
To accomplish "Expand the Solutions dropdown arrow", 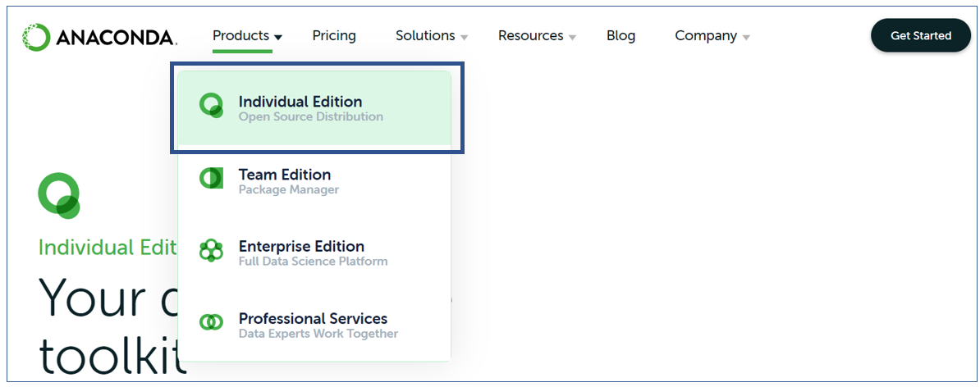I will coord(464,38).
